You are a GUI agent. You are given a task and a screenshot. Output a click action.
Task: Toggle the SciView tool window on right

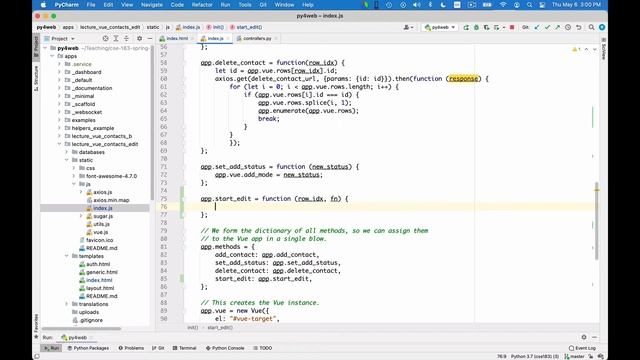coord(604,50)
